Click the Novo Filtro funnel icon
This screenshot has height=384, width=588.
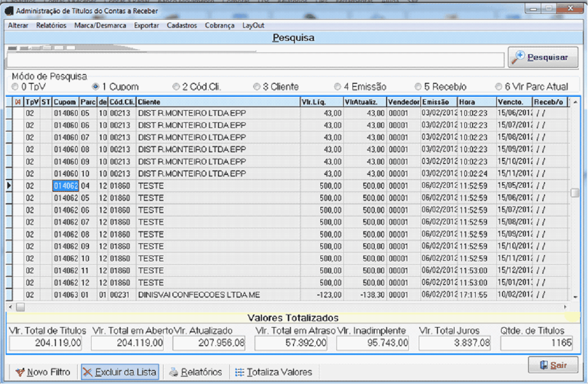[20, 372]
